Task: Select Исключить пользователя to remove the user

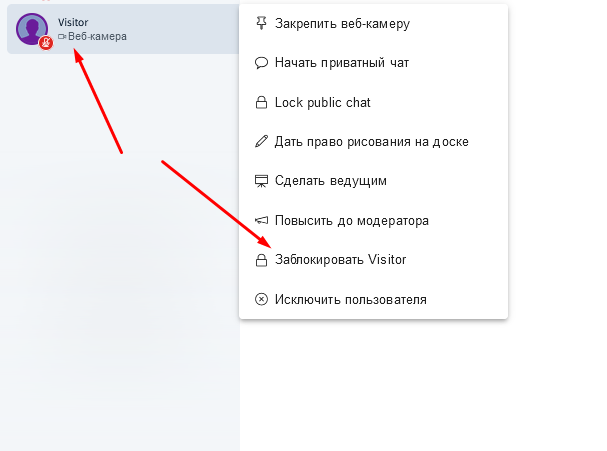Action: coord(350,299)
